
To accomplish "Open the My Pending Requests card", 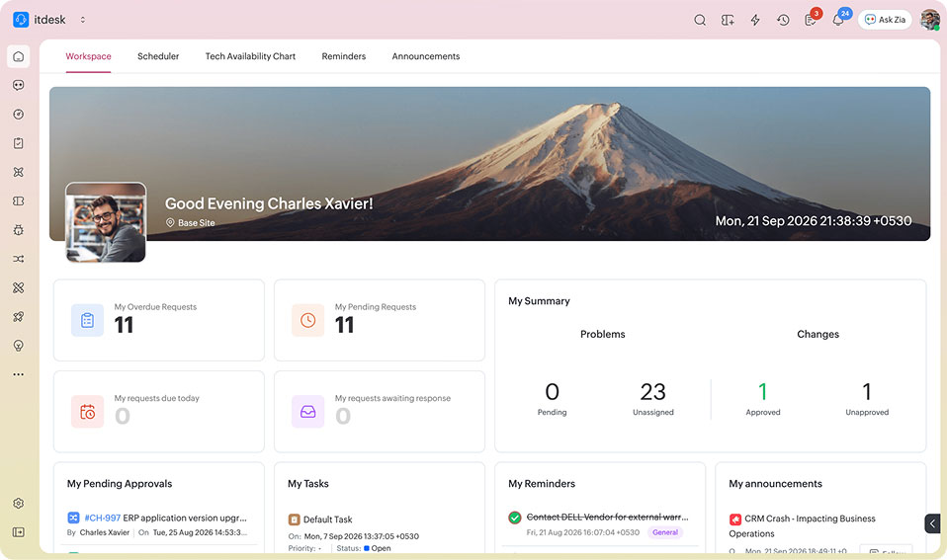I will click(x=380, y=320).
